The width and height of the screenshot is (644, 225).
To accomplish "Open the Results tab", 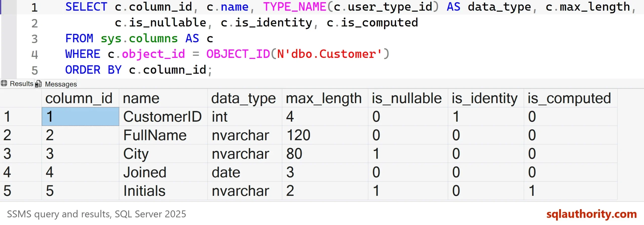I will click(17, 84).
